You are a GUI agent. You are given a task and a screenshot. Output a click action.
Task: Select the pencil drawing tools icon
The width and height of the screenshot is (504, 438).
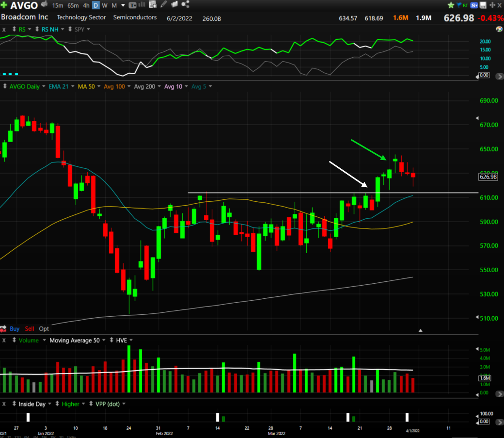pyautogui.click(x=164, y=4)
